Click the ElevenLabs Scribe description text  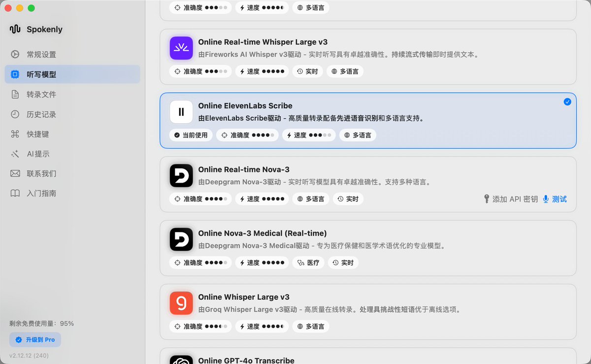tap(311, 118)
